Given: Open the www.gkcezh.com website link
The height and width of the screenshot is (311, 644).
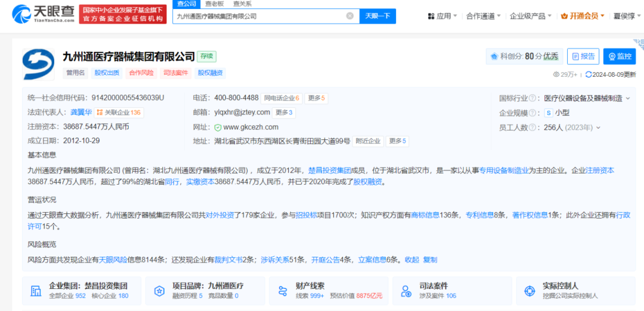Looking at the screenshot, I should point(251,127).
